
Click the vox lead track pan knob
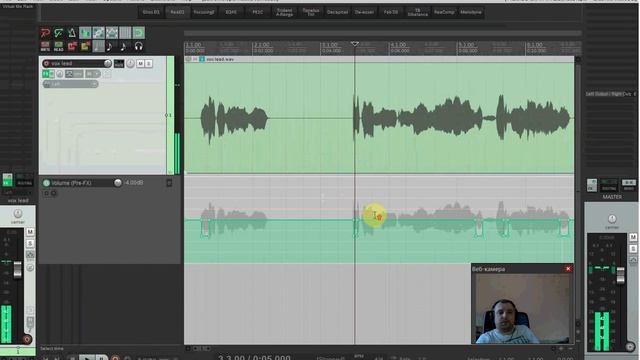coord(130,63)
